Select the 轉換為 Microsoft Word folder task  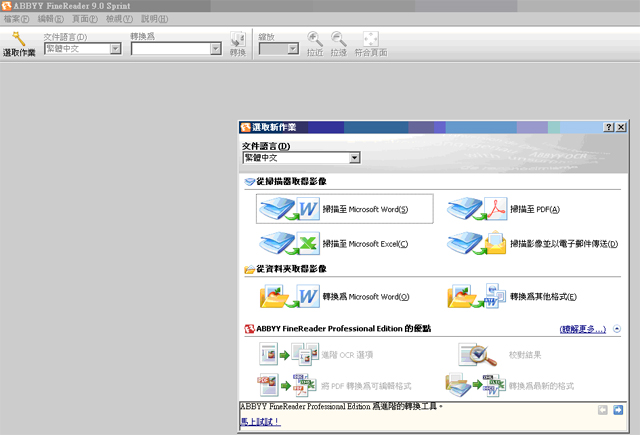point(334,296)
